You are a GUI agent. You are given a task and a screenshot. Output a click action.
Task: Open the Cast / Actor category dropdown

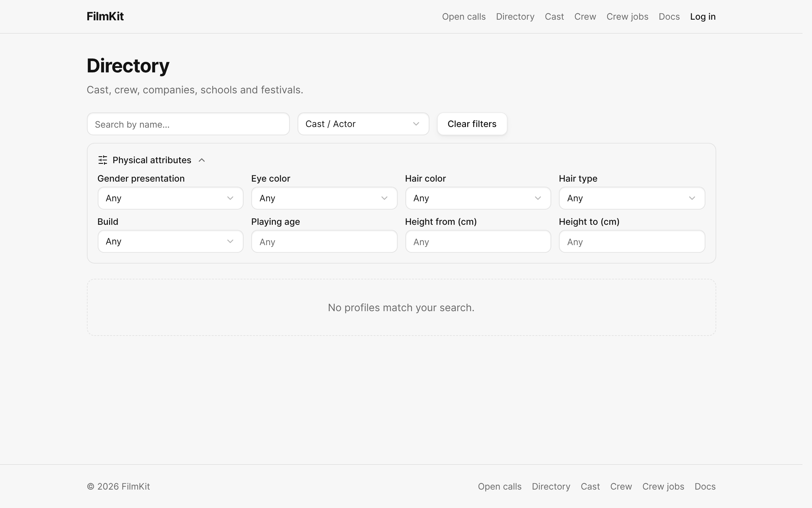[x=363, y=124]
